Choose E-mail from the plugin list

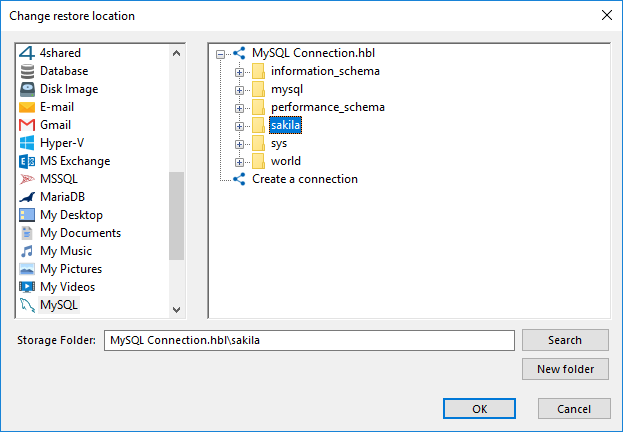coord(57,107)
